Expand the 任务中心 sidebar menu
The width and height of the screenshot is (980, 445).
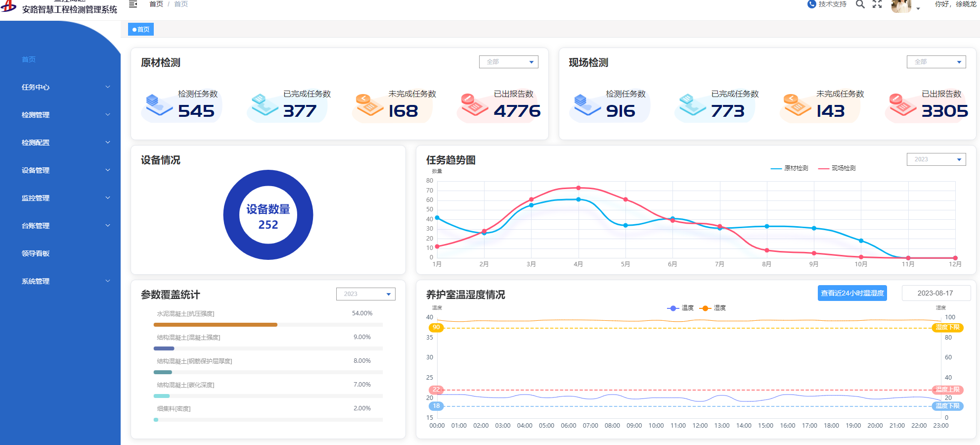pyautogui.click(x=65, y=87)
